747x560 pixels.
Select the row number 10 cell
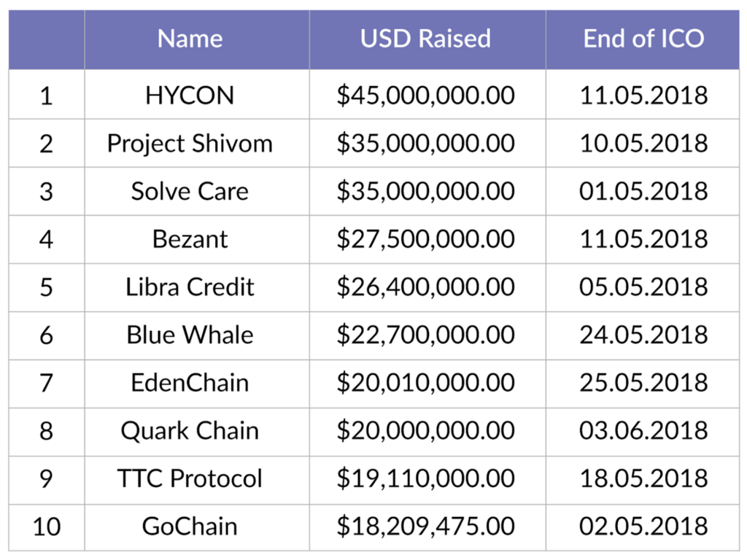click(47, 526)
